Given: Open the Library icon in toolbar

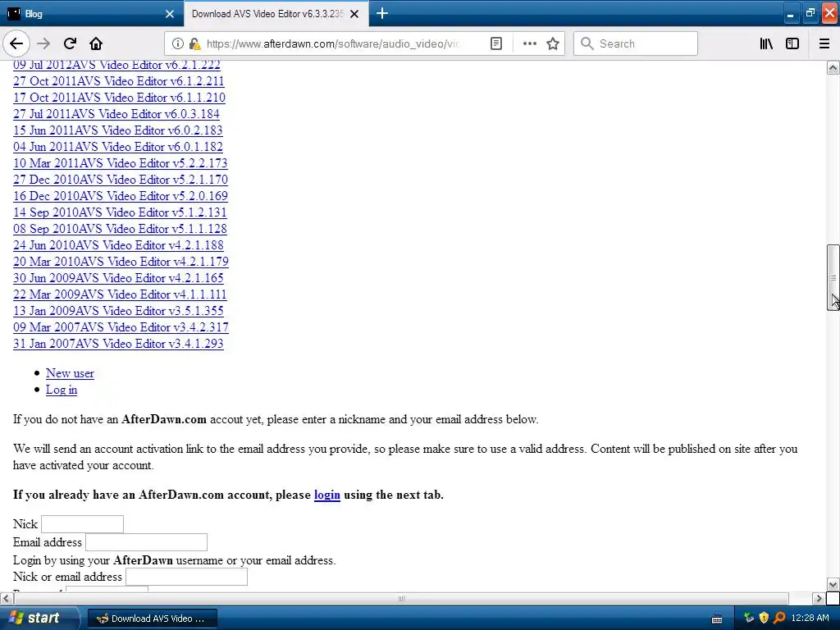Looking at the screenshot, I should point(766,43).
